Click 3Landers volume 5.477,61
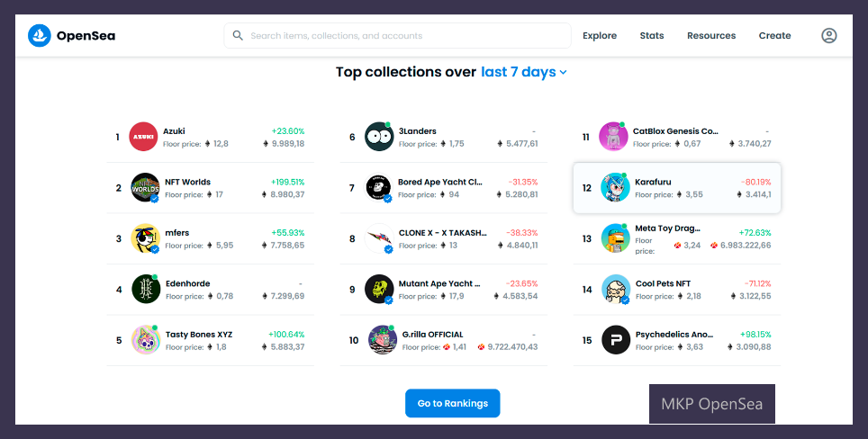The width and height of the screenshot is (868, 439). [x=522, y=144]
